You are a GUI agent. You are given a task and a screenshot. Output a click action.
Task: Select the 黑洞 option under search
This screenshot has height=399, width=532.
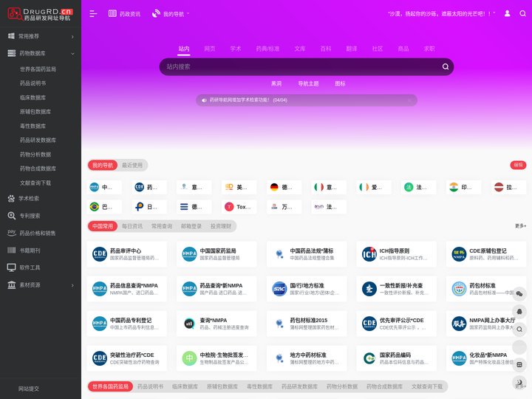pyautogui.click(x=276, y=83)
